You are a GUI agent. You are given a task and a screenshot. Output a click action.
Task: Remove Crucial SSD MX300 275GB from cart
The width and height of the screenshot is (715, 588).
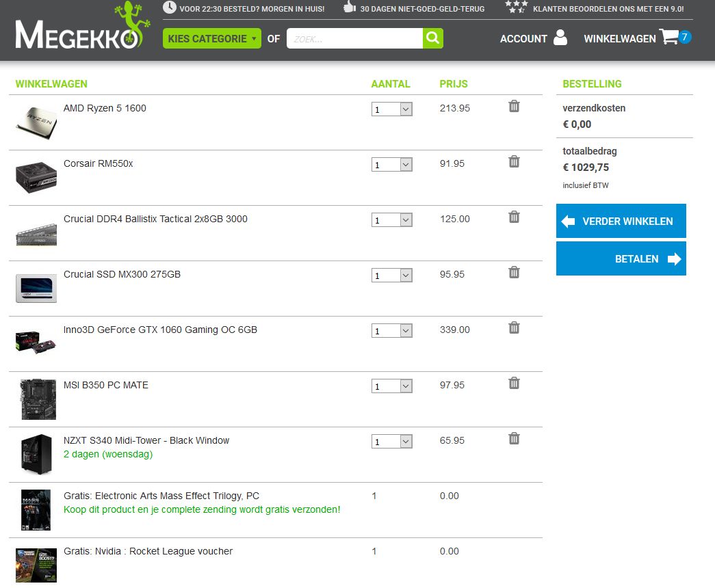pyautogui.click(x=514, y=272)
